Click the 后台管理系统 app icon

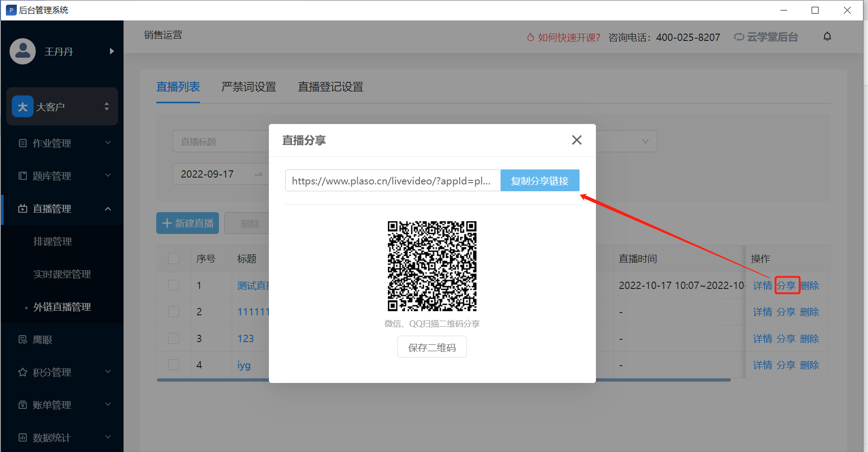tap(11, 10)
